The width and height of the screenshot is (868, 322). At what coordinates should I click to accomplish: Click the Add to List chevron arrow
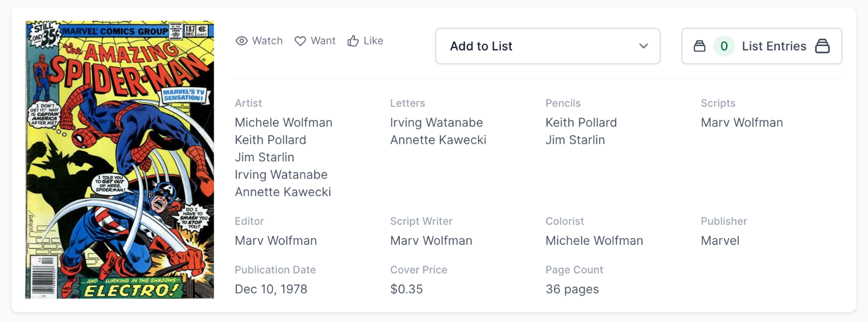tap(643, 46)
